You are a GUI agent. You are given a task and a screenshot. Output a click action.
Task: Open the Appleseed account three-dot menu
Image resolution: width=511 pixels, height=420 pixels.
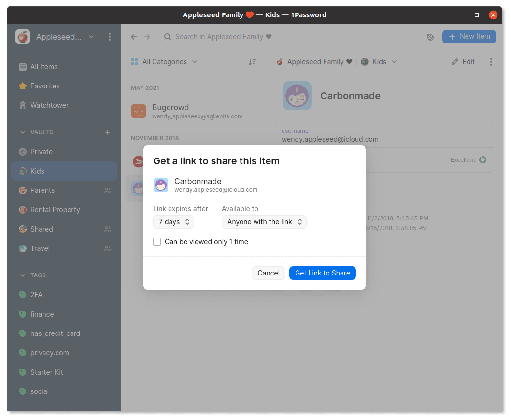pyautogui.click(x=110, y=37)
